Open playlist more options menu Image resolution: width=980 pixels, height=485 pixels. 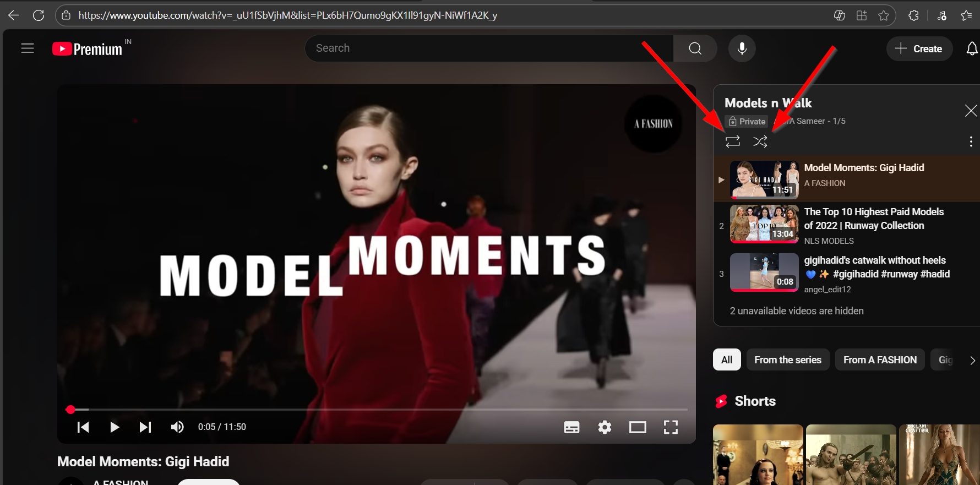point(971,141)
